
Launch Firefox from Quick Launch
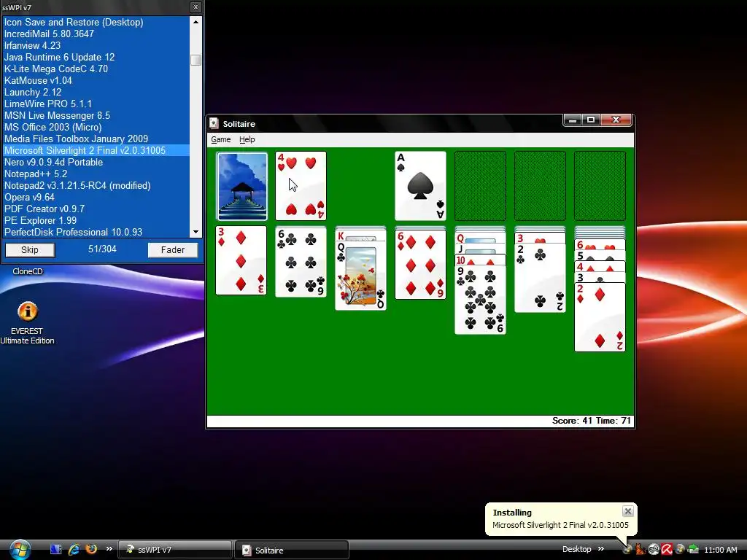tap(91, 549)
